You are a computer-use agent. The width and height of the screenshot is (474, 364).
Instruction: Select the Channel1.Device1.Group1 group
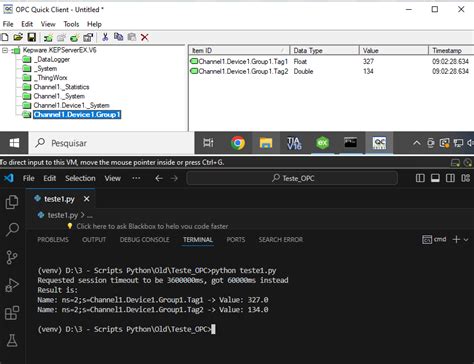coord(77,114)
